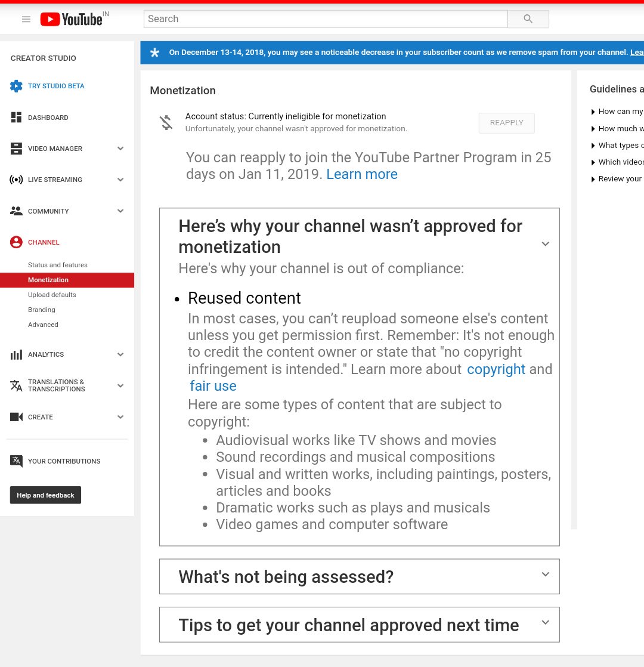Screen dimensions: 644x667
Task: Expand the Create section
Action: [120, 417]
